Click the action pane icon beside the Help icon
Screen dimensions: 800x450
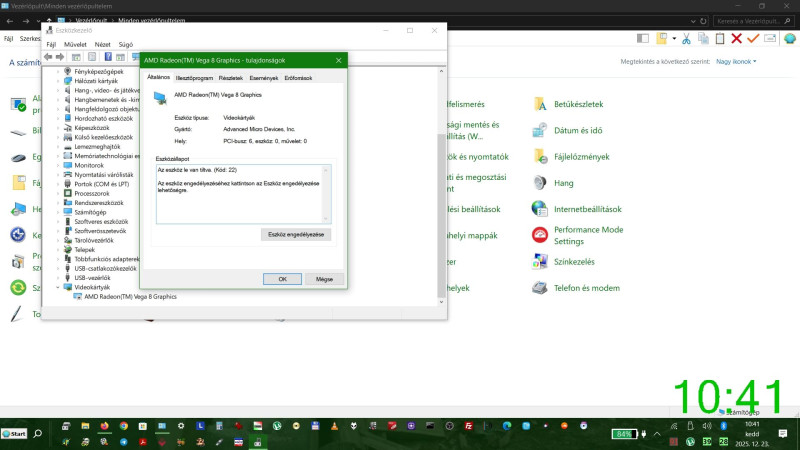[x=120, y=57]
